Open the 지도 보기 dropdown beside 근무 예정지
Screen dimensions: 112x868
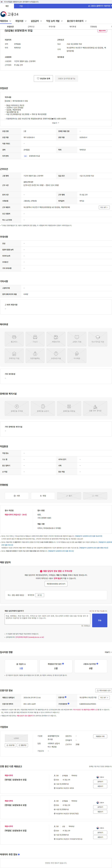(x=104, y=207)
